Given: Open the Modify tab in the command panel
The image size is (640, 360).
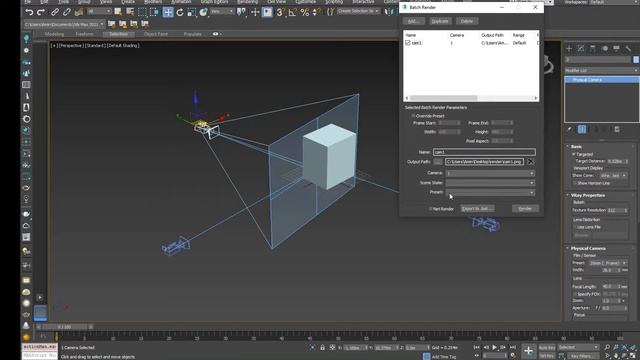Looking at the screenshot, I should [581, 49].
